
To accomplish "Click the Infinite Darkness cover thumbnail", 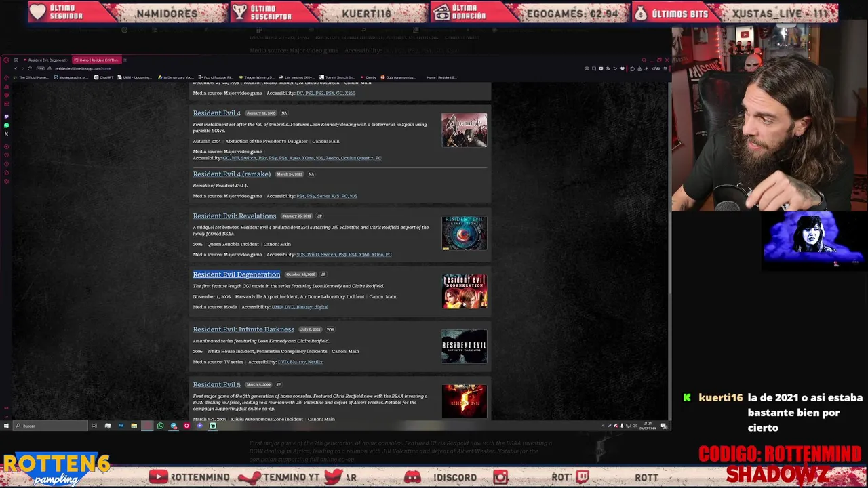I will click(x=464, y=346).
